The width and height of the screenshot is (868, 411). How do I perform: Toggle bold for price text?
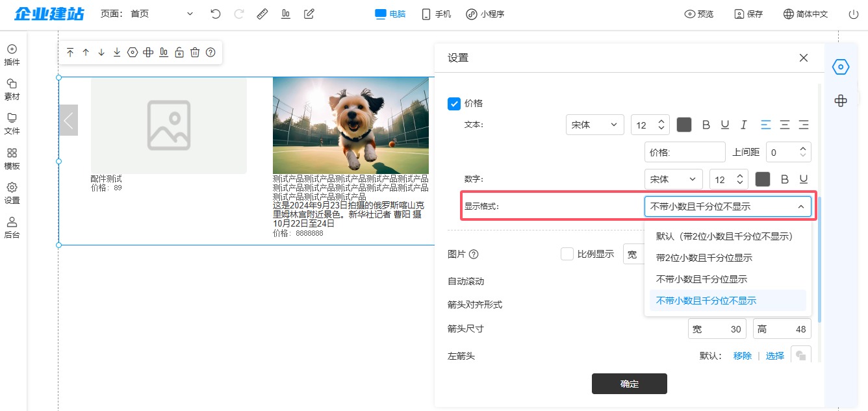click(706, 125)
